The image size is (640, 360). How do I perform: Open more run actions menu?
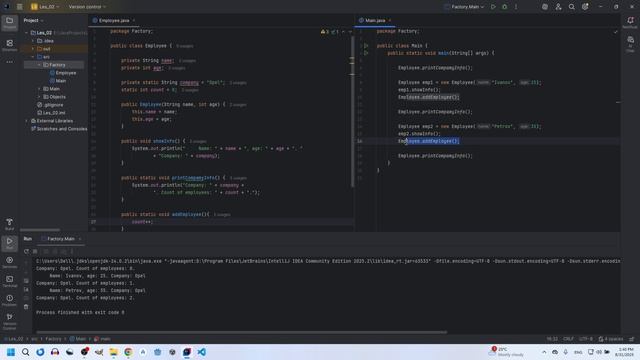[516, 7]
